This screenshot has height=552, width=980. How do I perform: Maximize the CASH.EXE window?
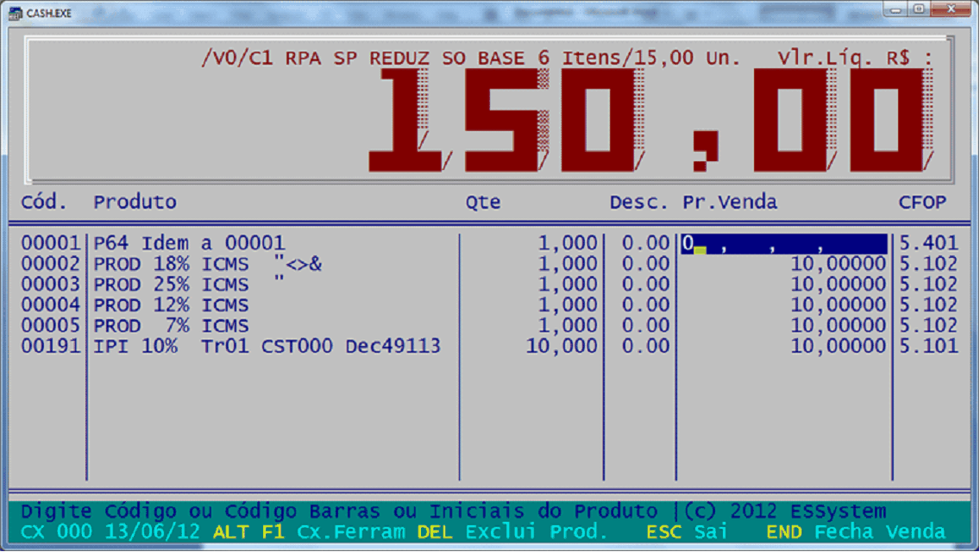(918, 9)
